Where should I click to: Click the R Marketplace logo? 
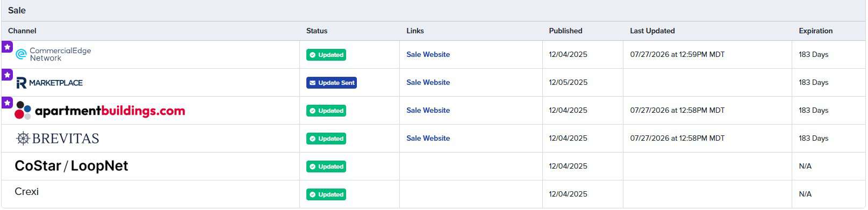[49, 83]
